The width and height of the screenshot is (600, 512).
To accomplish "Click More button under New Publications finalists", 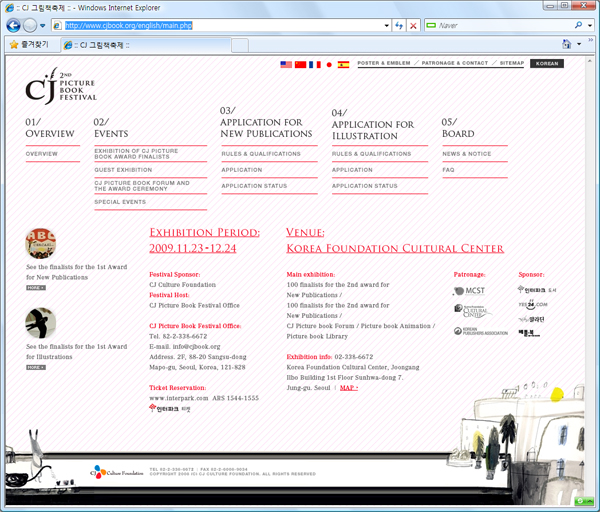I will 36,288.
